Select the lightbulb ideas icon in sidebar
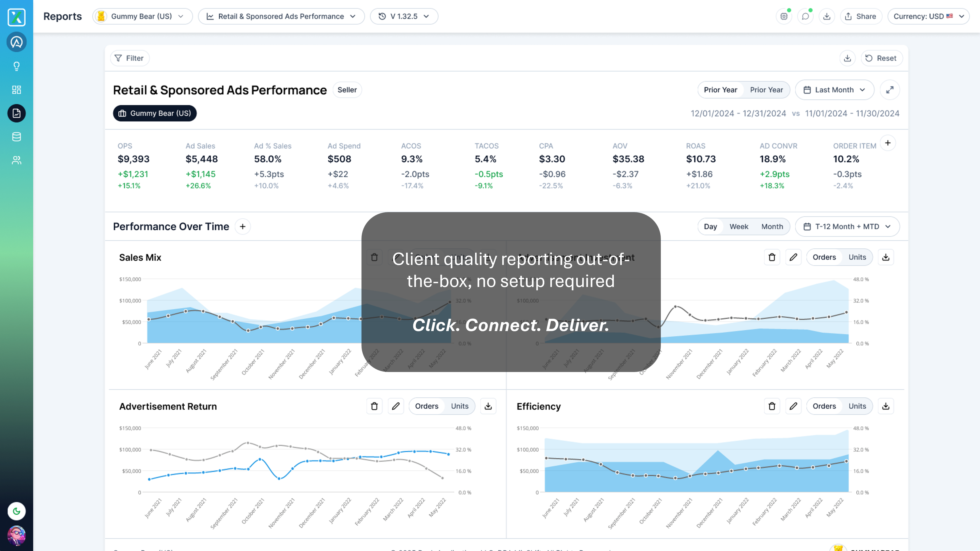980x551 pixels. click(x=16, y=66)
